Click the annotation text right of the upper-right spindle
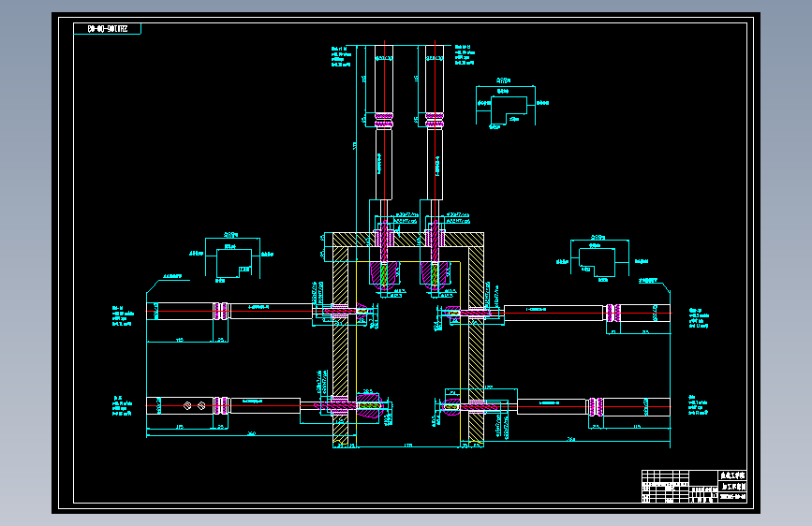This screenshot has width=812, height=526. tap(699, 318)
